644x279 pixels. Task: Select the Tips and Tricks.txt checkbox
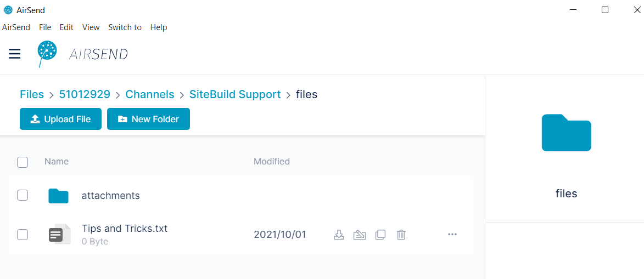point(23,235)
